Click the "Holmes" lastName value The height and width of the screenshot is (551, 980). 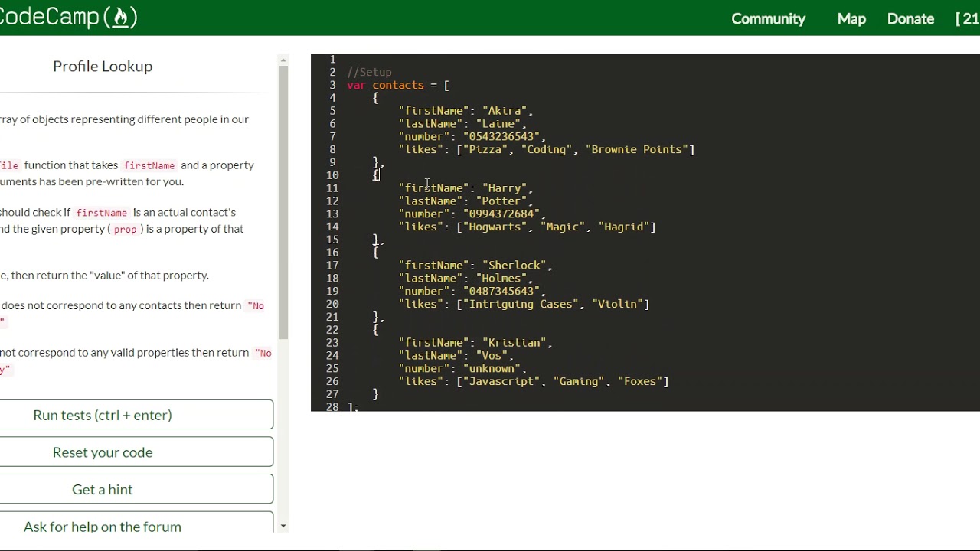pos(501,279)
